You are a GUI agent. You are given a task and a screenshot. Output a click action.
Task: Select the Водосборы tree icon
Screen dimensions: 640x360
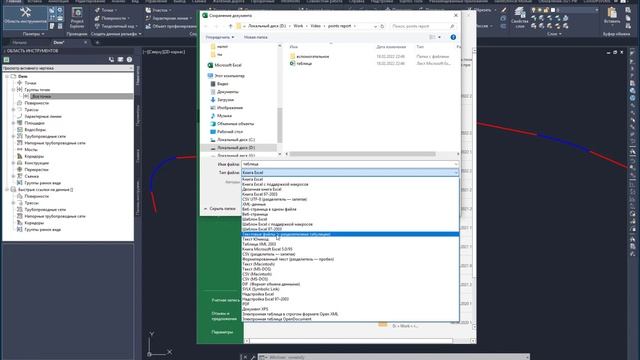coord(20,129)
